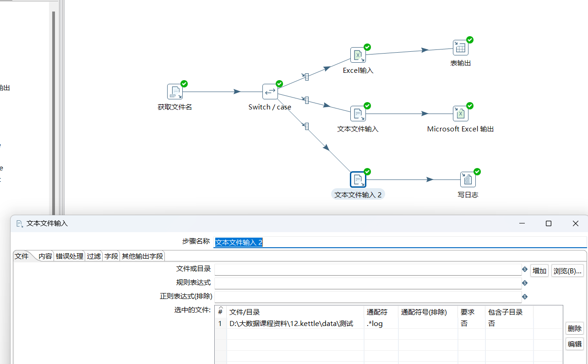Select the Switch / case step icon
Image resolution: width=588 pixels, height=364 pixels.
[x=270, y=92]
